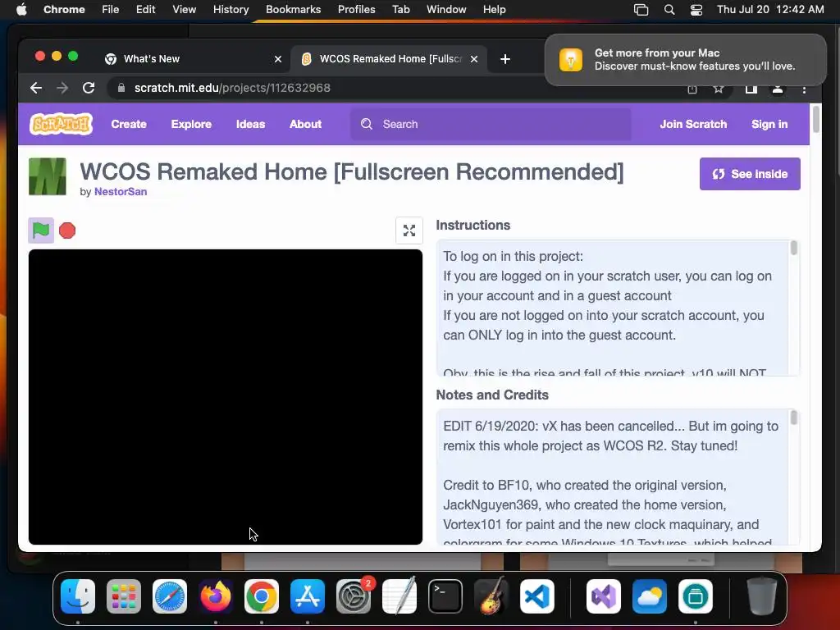
Task: Bookmark this page with the star icon
Action: point(719,89)
